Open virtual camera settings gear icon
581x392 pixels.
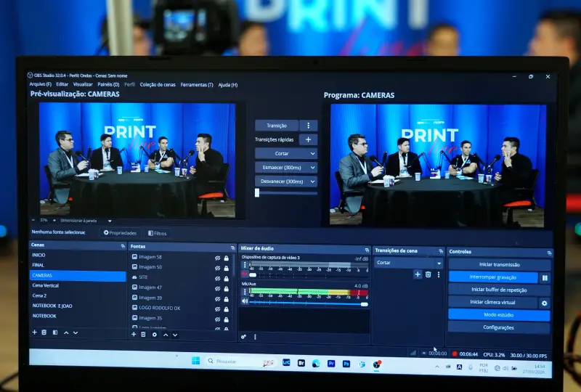click(x=545, y=303)
